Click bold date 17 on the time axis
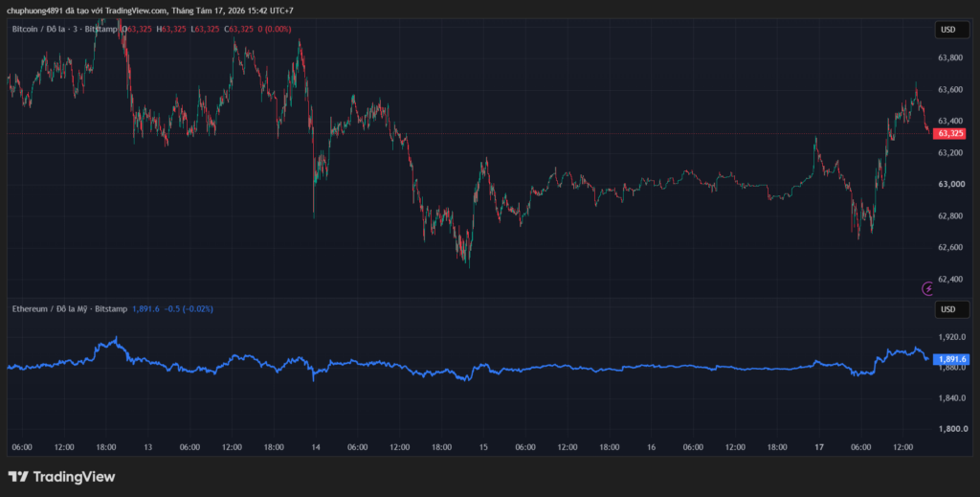980x497 pixels. (x=819, y=447)
